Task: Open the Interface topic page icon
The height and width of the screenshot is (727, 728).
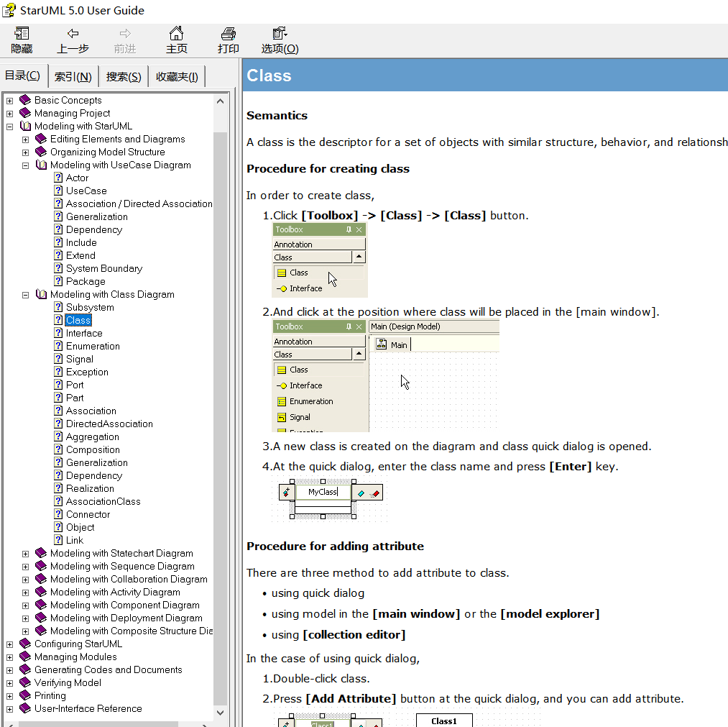Action: 58,333
